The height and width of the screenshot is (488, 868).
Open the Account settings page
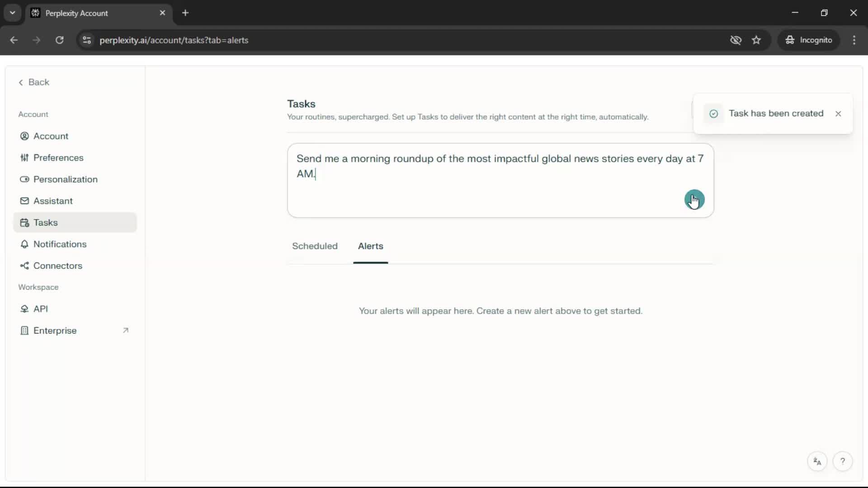point(50,136)
